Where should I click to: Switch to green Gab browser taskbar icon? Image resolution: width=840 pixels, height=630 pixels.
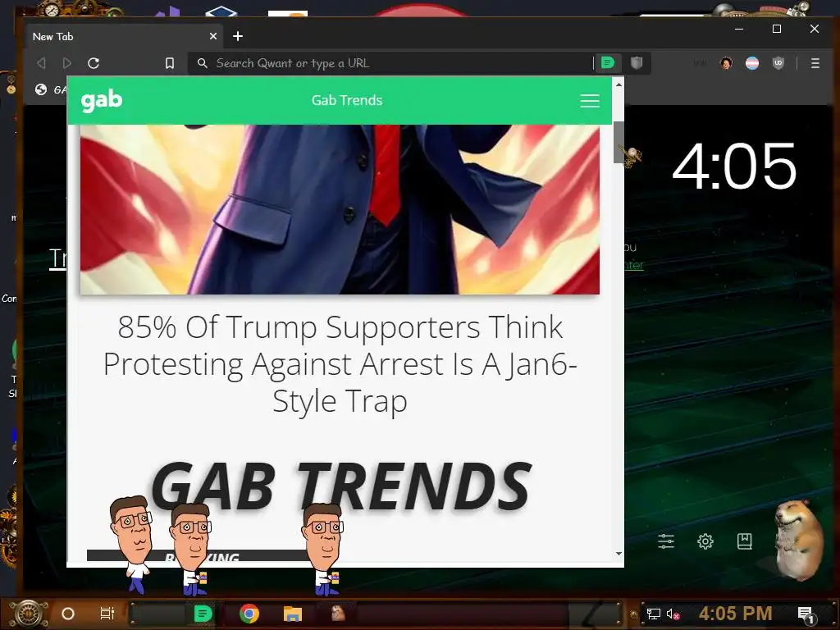(203, 614)
